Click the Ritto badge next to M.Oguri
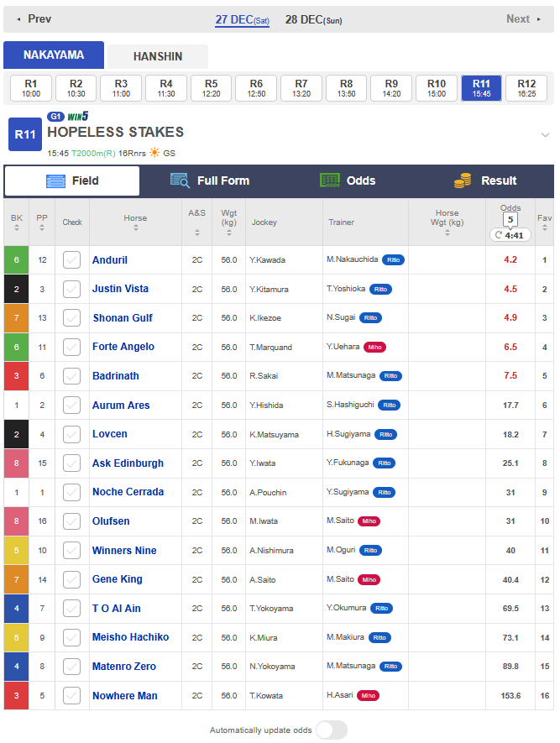The width and height of the screenshot is (560, 743). 370,551
